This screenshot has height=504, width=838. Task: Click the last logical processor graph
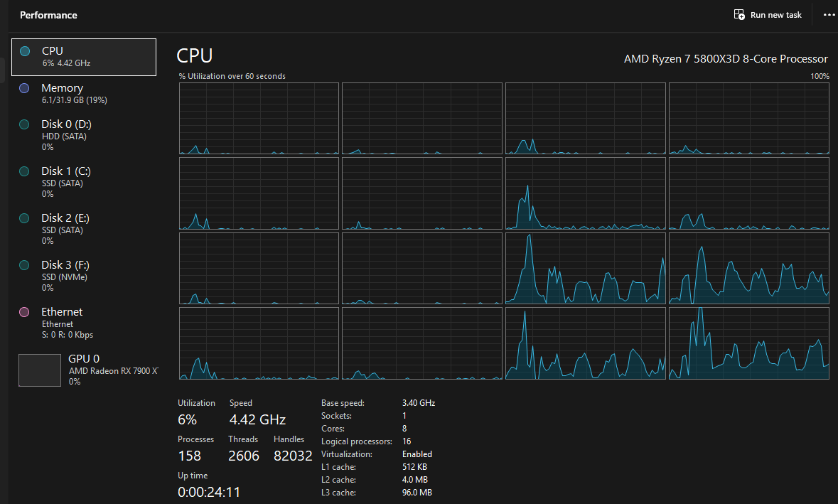coord(748,343)
